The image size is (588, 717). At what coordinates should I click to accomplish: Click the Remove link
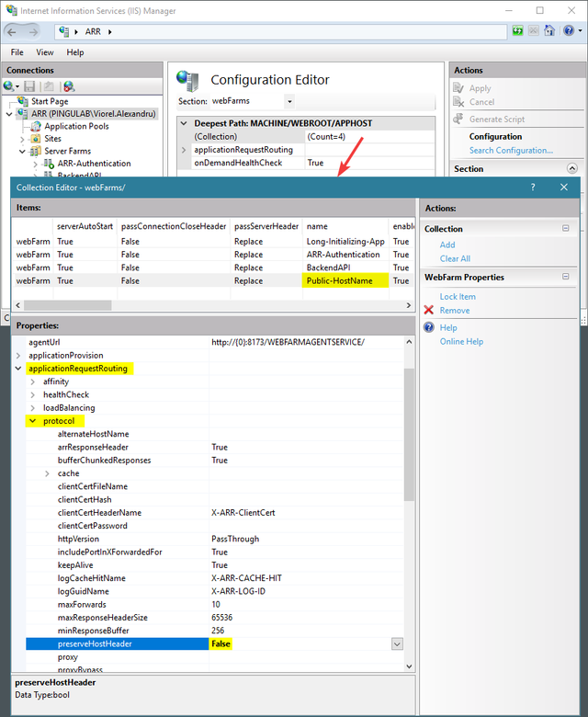[455, 310]
